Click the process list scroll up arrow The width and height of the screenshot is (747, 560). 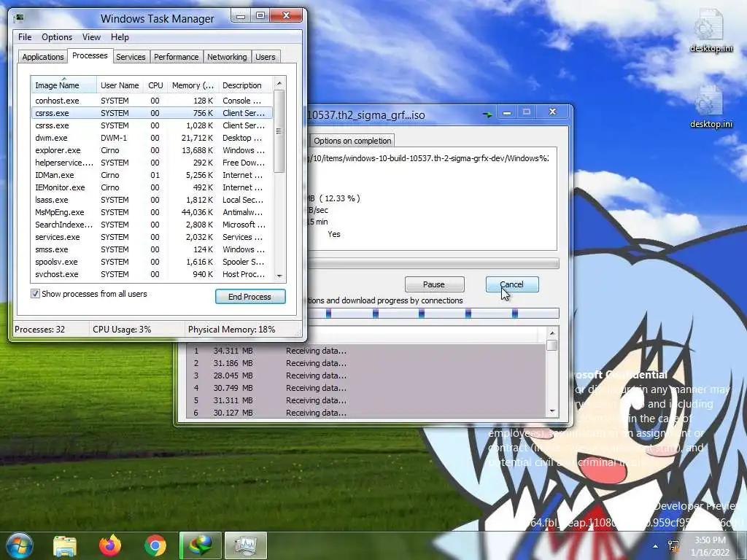point(279,83)
